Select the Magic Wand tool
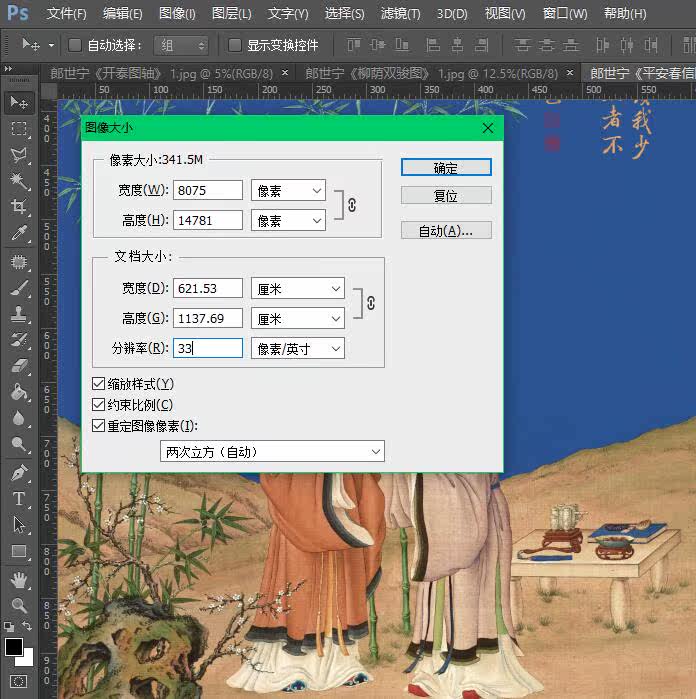696x699 pixels. click(19, 181)
